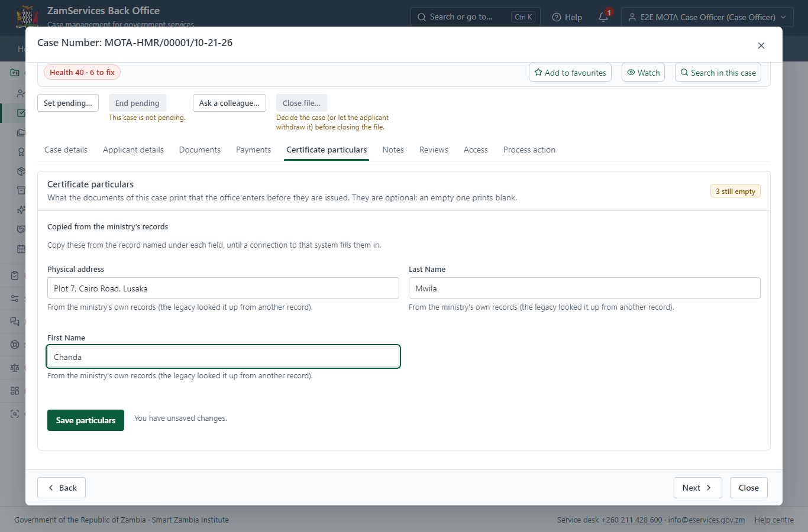
Task: Open the archive box sidebar icon
Action: [x=21, y=190]
